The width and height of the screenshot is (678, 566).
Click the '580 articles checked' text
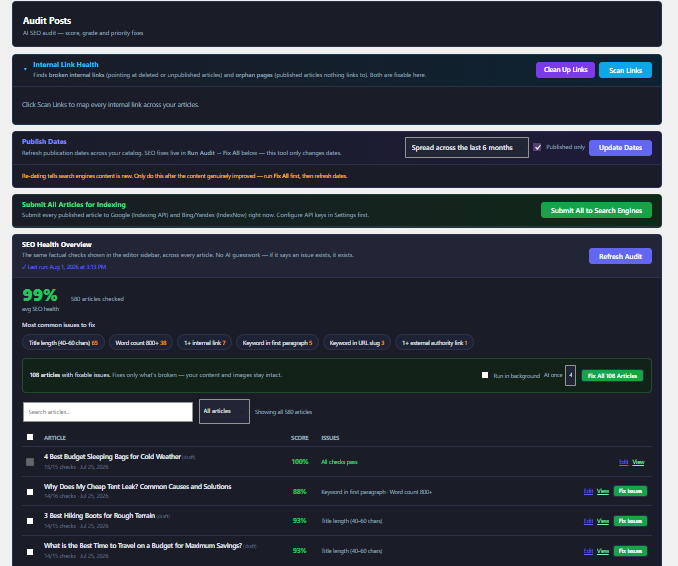pyautogui.click(x=97, y=299)
